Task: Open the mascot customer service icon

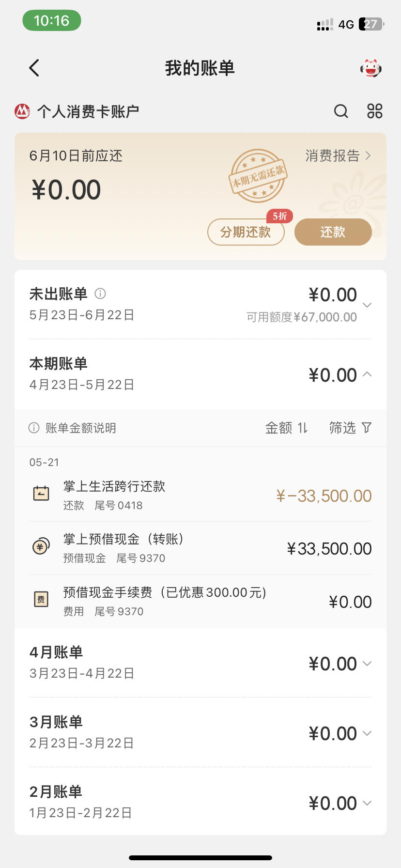Action: tap(370, 68)
